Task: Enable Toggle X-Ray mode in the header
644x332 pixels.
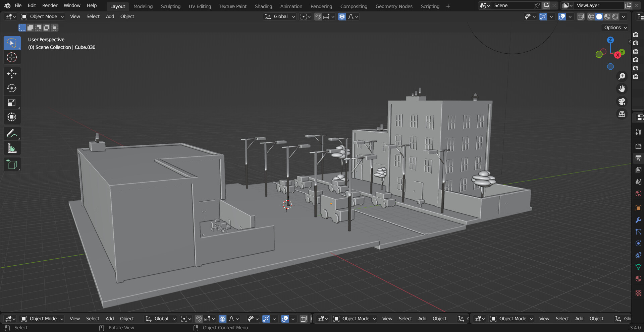Action: pyautogui.click(x=581, y=16)
